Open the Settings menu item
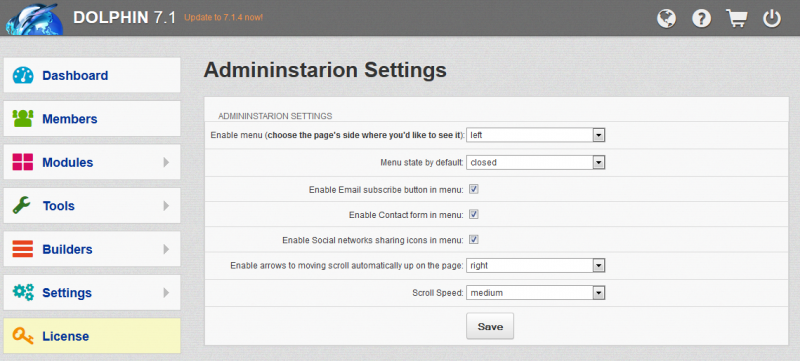This screenshot has height=361, width=800. pyautogui.click(x=92, y=293)
